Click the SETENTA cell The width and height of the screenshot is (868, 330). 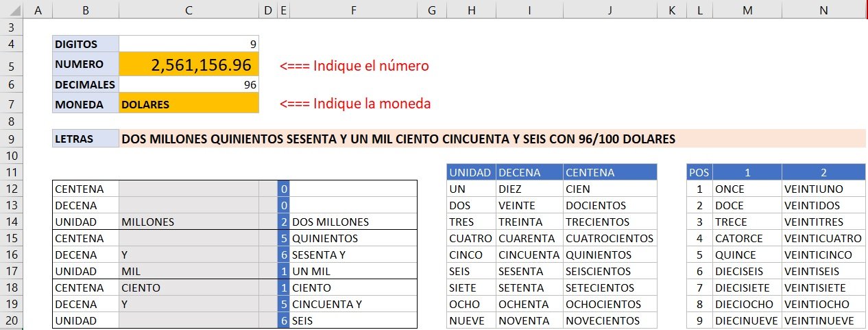(x=529, y=287)
